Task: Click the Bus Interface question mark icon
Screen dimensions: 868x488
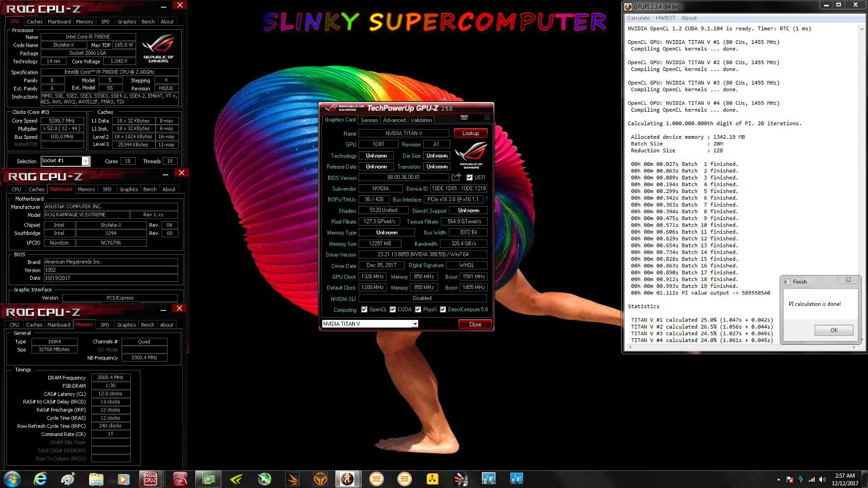Action: 486,200
